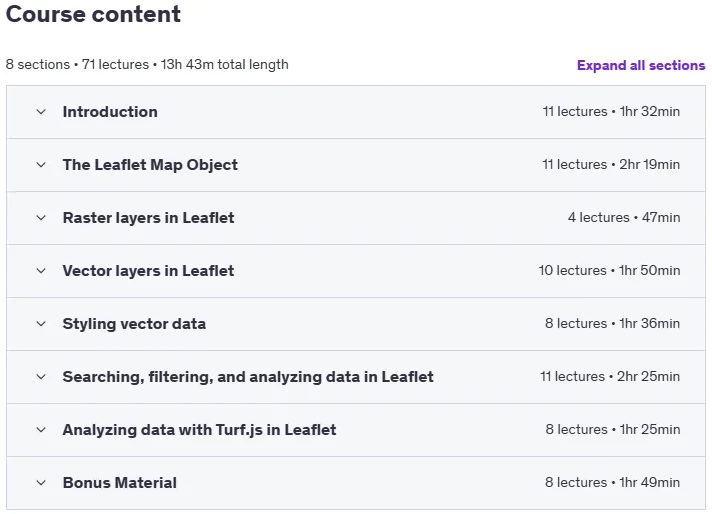Select Searching, filtering, and analyzing data heading
This screenshot has width=712, height=514.
pos(248,377)
